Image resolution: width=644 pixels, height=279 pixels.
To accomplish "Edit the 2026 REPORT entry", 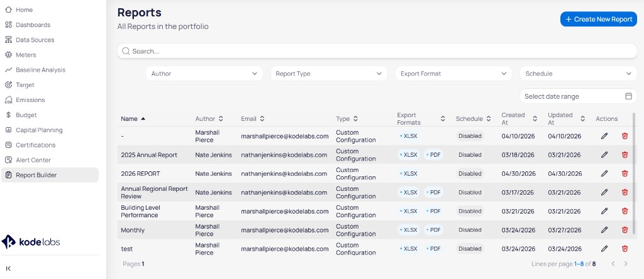I will point(604,174).
